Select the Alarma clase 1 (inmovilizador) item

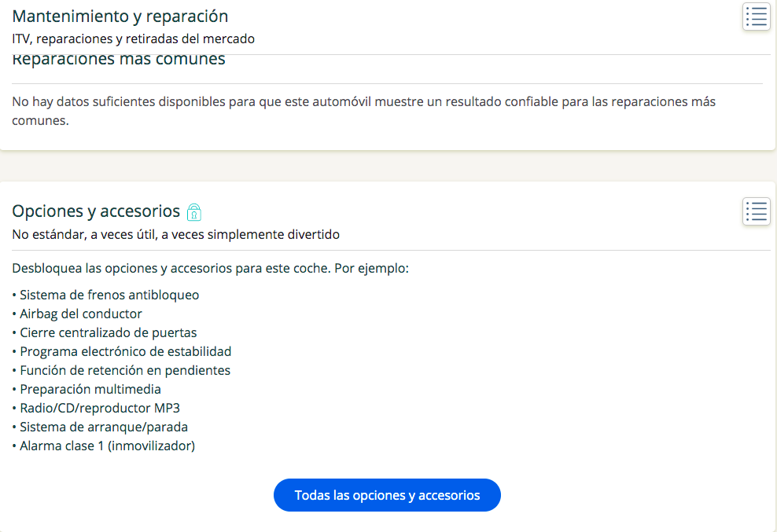[104, 446]
